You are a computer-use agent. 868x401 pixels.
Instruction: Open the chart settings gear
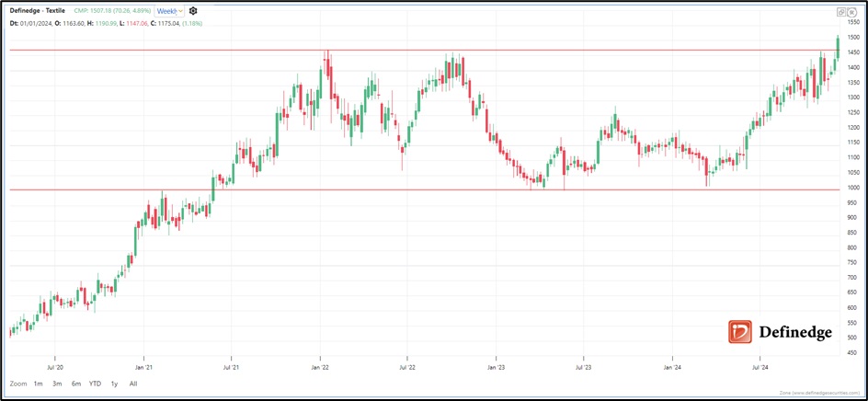point(193,10)
